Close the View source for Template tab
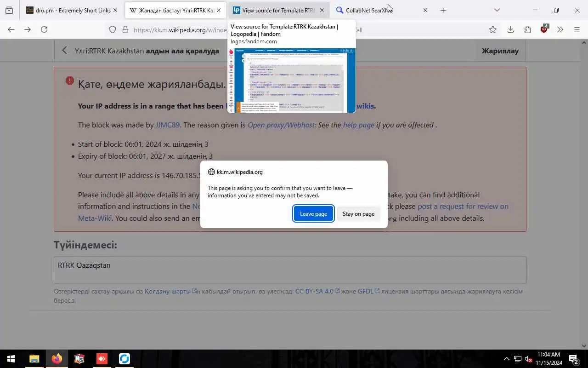 click(x=322, y=10)
